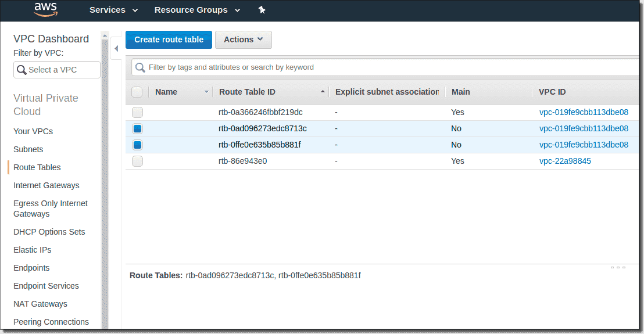Open Egress Only Internet Gateways
The height and width of the screenshot is (334, 644).
[x=51, y=209]
